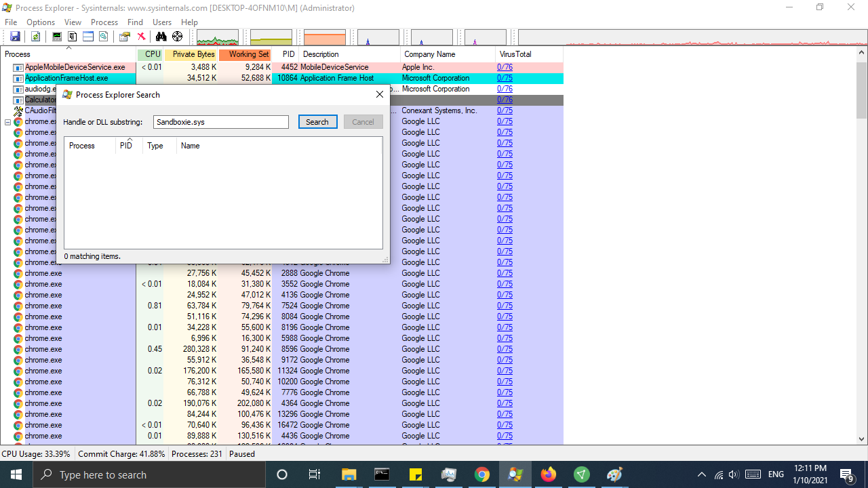Image resolution: width=868 pixels, height=488 pixels.
Task: Sort by the Process column header
Action: (x=69, y=54)
